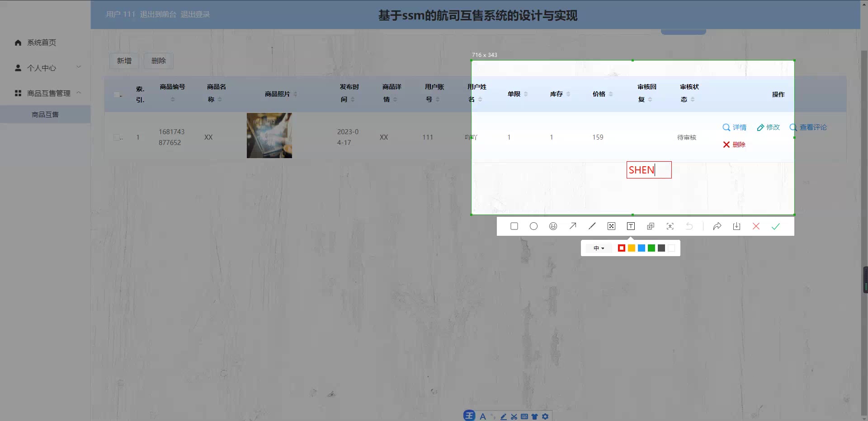Open the product photo thumbnail
This screenshot has height=421, width=868.
[x=269, y=136]
